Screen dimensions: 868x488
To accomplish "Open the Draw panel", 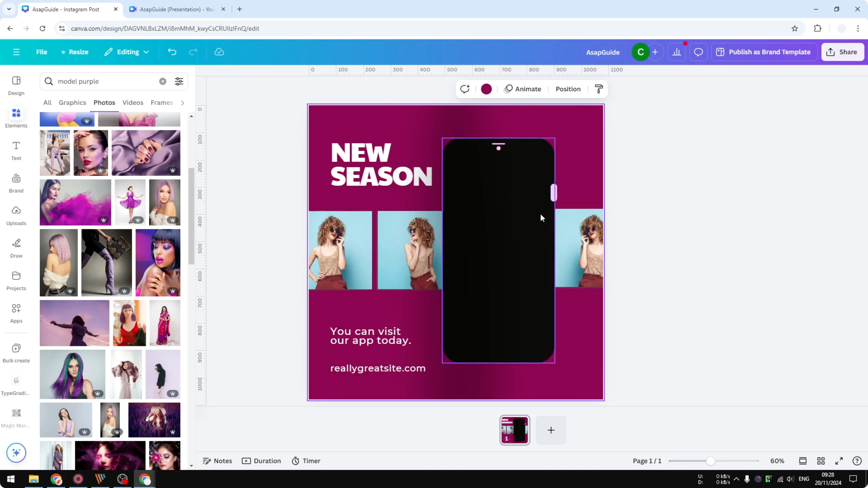I will point(16,248).
